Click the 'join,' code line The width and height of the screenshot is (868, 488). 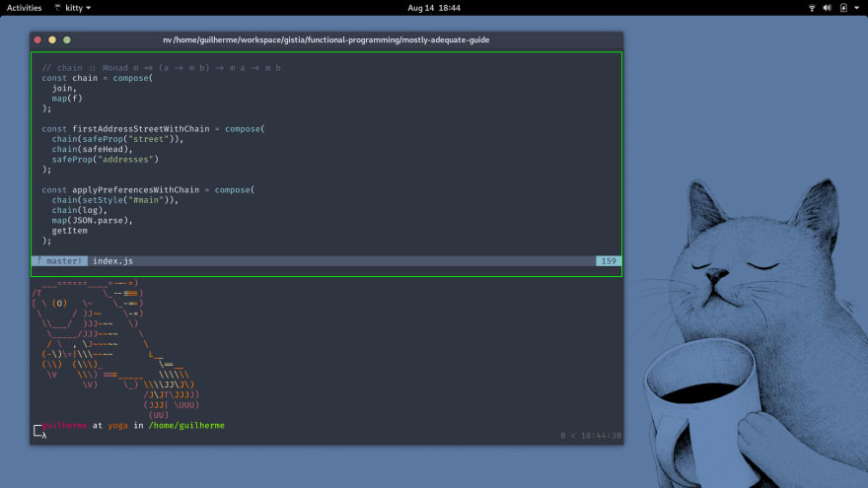[64, 88]
